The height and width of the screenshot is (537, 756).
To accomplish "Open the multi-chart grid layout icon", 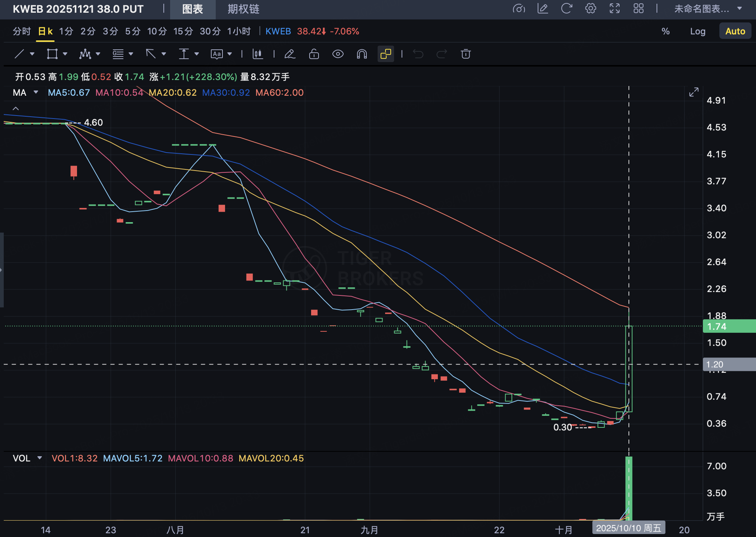I will click(x=638, y=9).
